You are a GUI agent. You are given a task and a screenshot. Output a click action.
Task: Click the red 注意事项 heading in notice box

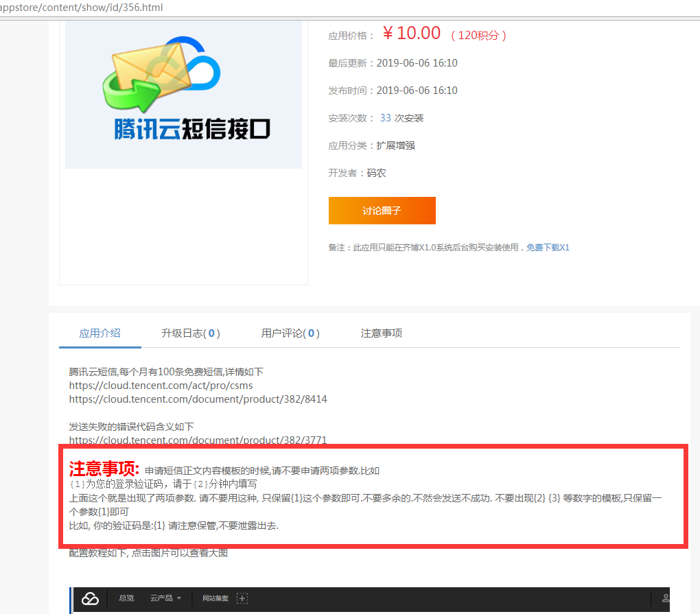point(104,469)
